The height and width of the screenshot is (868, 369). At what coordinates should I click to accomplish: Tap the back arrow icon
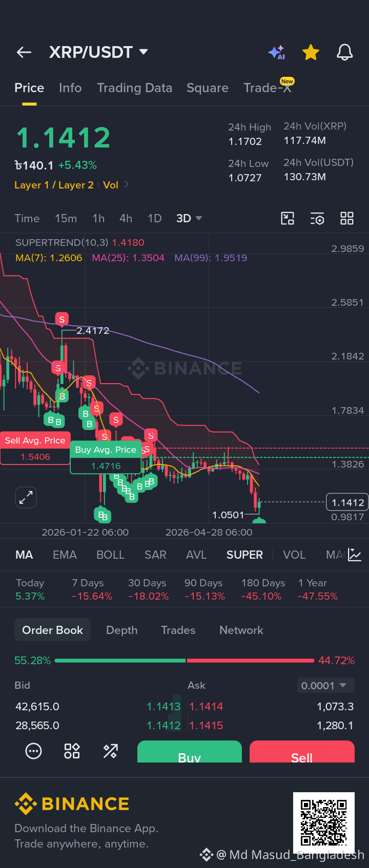[24, 52]
